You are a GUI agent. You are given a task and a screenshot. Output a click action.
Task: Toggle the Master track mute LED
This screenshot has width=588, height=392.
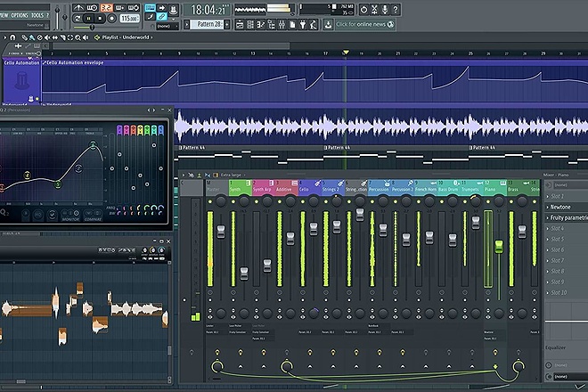pos(210,202)
